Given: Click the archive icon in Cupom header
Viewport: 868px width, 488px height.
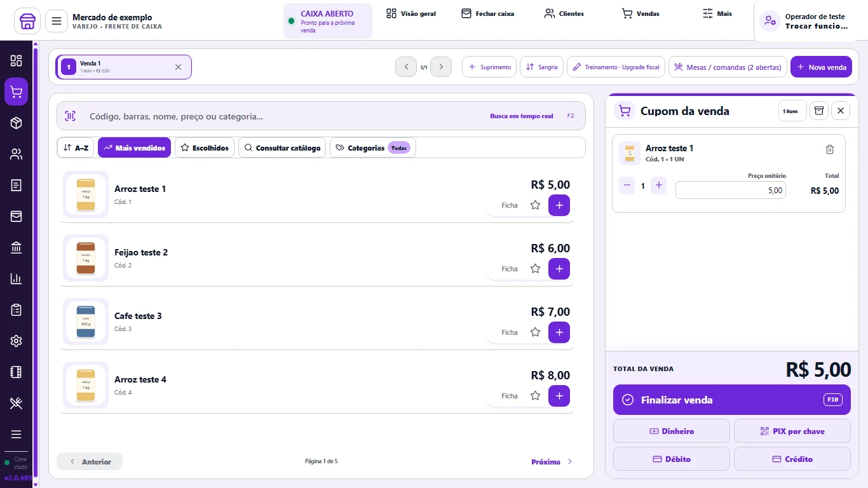Looking at the screenshot, I should coord(819,111).
